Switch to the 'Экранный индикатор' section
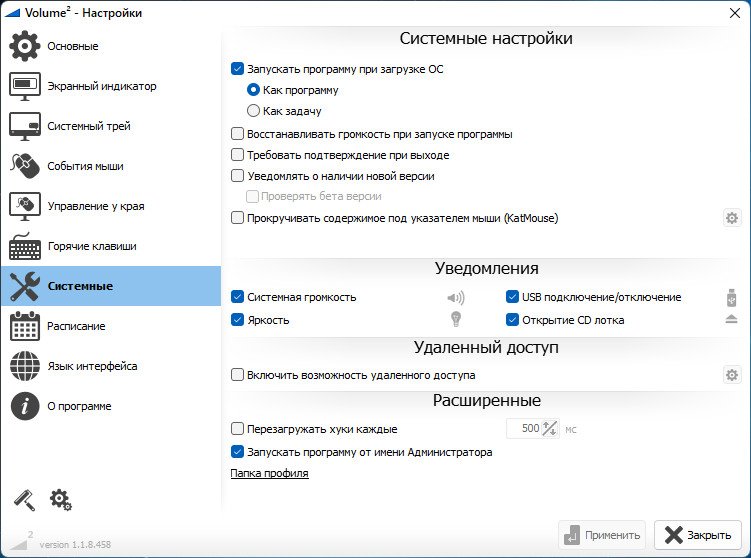This screenshot has height=558, width=751. tap(111, 86)
